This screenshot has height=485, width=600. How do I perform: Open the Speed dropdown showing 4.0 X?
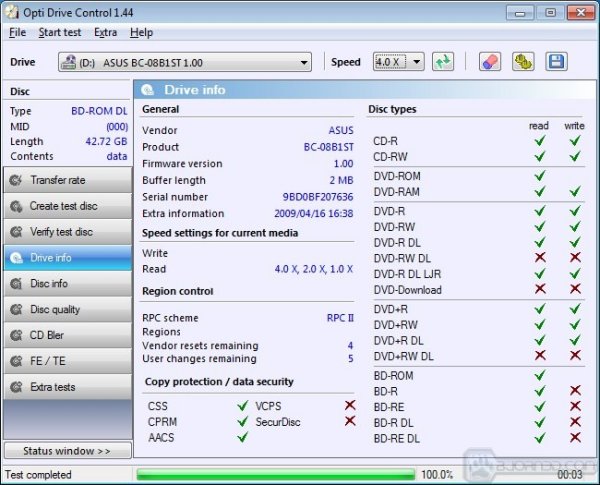click(398, 62)
